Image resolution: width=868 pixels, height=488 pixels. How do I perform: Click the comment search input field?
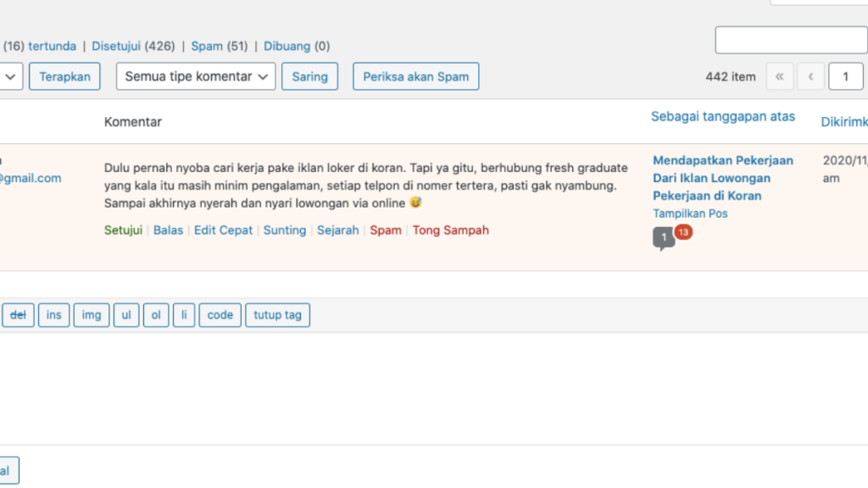point(790,40)
